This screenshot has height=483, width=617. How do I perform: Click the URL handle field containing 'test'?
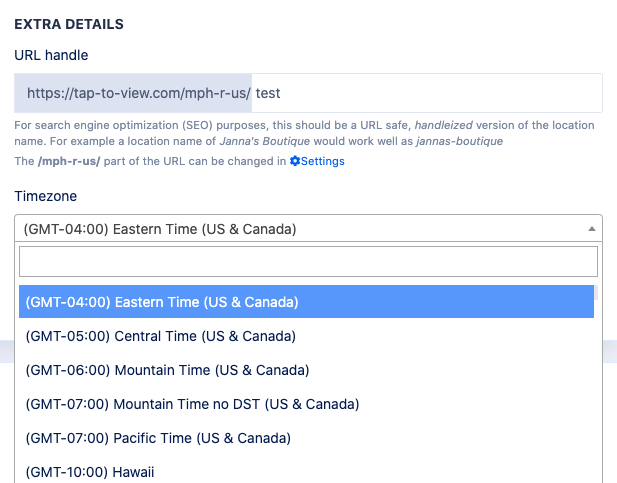[425, 93]
